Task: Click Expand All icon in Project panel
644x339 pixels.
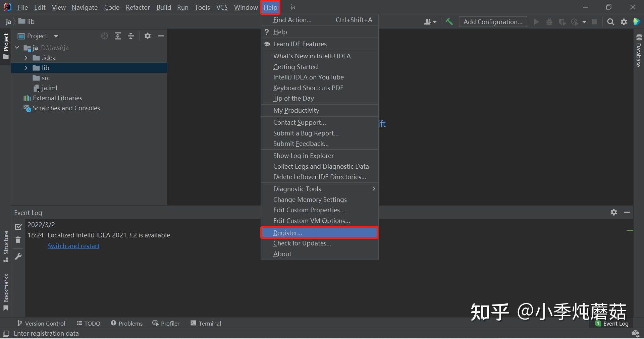Action: tap(118, 36)
